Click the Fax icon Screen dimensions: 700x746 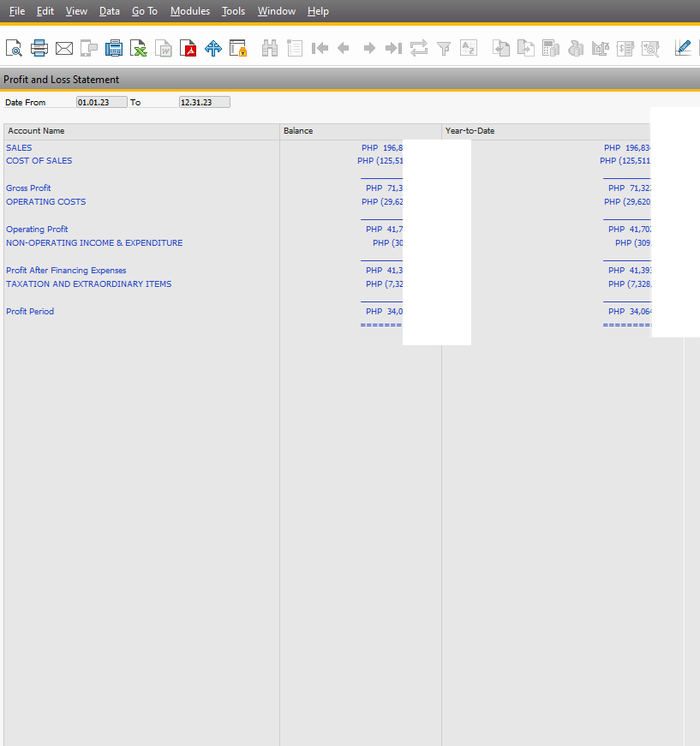click(x=114, y=48)
